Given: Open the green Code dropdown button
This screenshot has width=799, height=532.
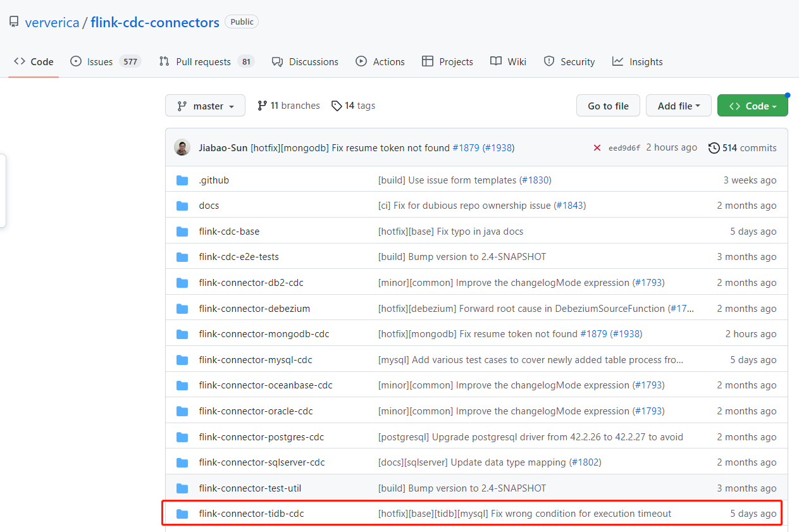Looking at the screenshot, I should pos(752,106).
